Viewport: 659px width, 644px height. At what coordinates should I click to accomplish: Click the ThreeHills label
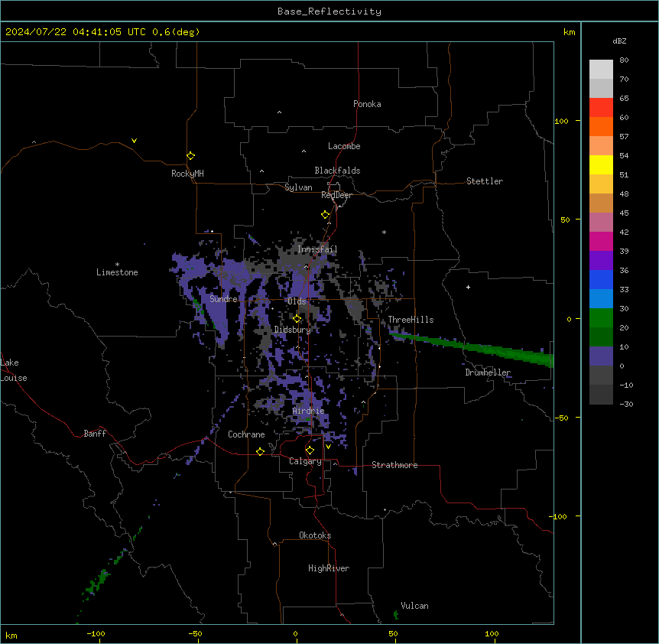(x=411, y=320)
